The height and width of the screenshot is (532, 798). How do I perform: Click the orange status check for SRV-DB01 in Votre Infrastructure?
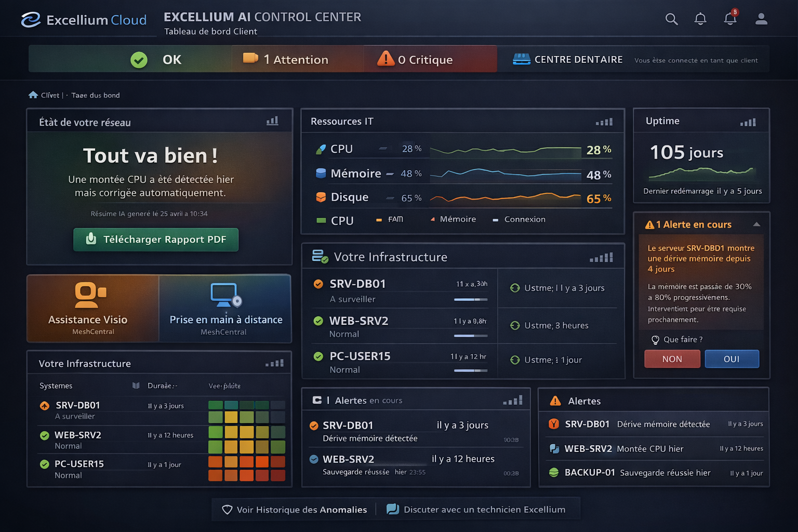coord(318,284)
